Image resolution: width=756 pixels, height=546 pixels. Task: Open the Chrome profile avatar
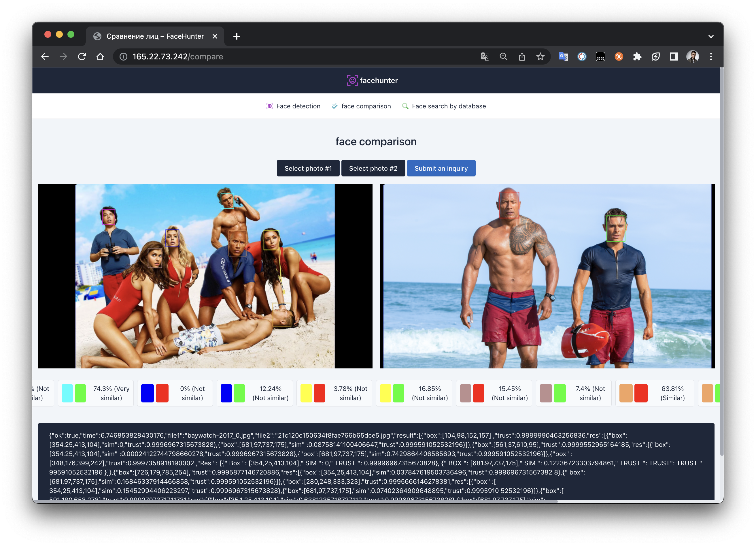[x=693, y=57]
